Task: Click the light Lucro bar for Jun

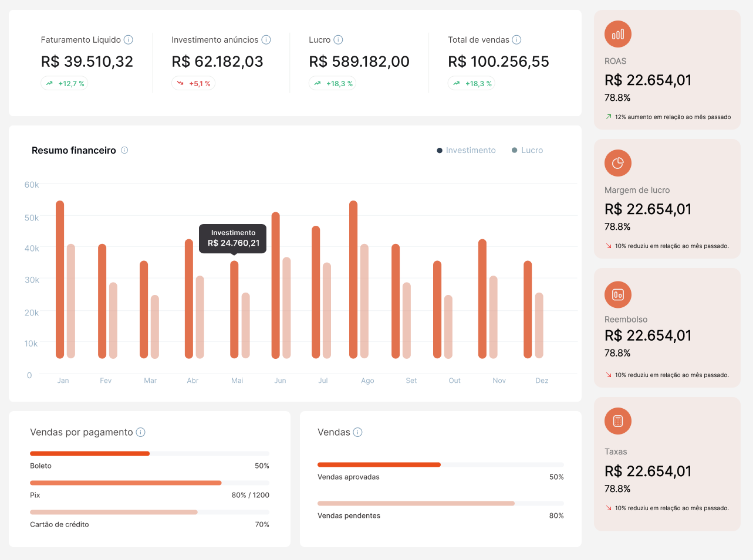Action: coord(286,308)
